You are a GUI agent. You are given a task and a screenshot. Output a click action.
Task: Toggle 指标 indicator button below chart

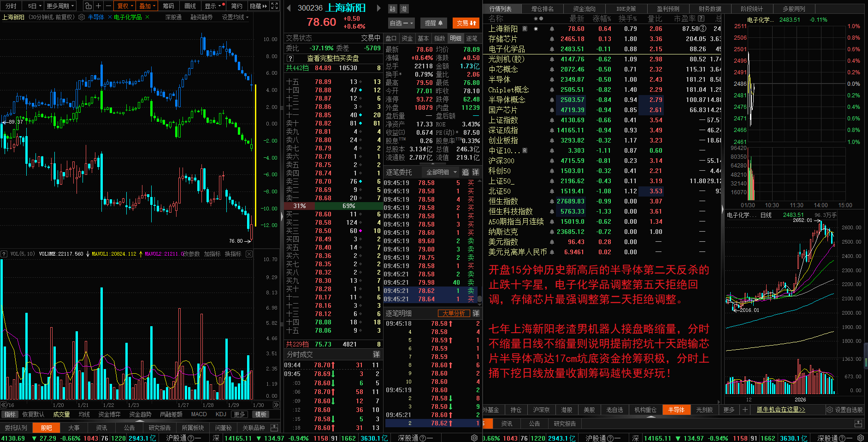pyautogui.click(x=10, y=414)
